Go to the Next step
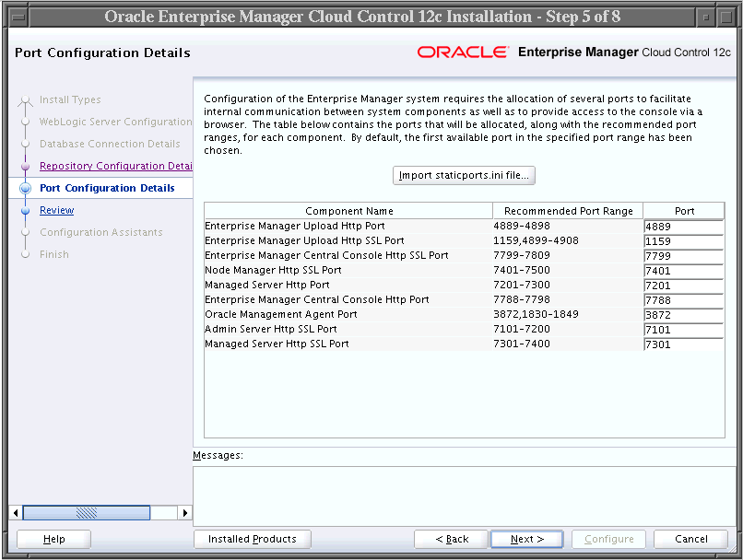This screenshot has width=743, height=560. (x=527, y=539)
